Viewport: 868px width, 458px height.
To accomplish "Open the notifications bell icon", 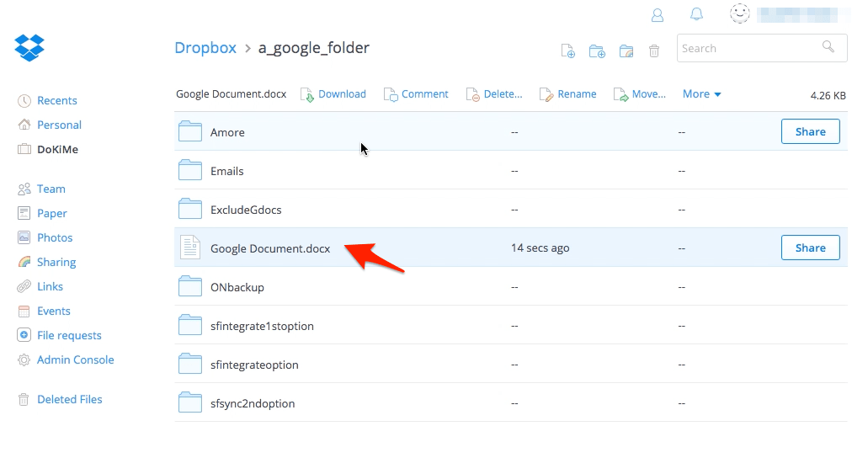I will coord(696,13).
